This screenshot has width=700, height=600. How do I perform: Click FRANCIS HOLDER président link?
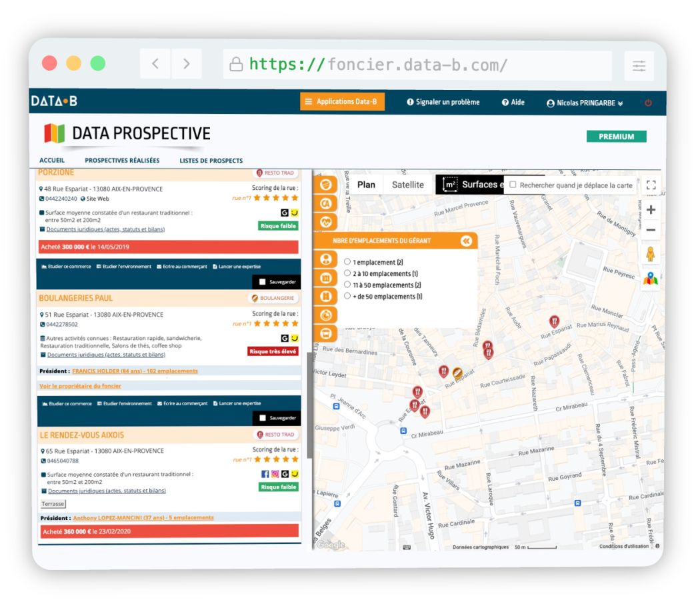(135, 371)
